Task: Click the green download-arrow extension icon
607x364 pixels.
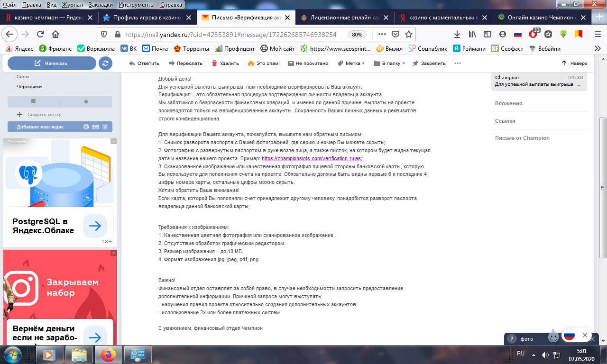Action: tap(563, 34)
